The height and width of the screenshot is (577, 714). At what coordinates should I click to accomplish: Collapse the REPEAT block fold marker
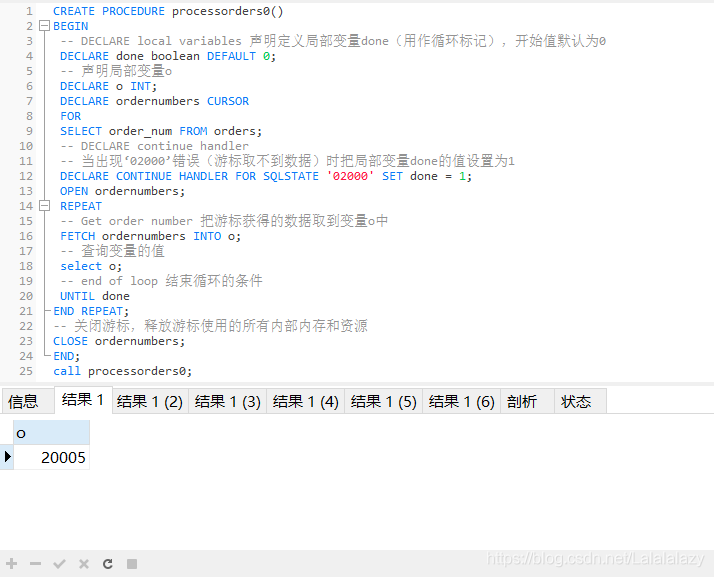tap(45, 206)
